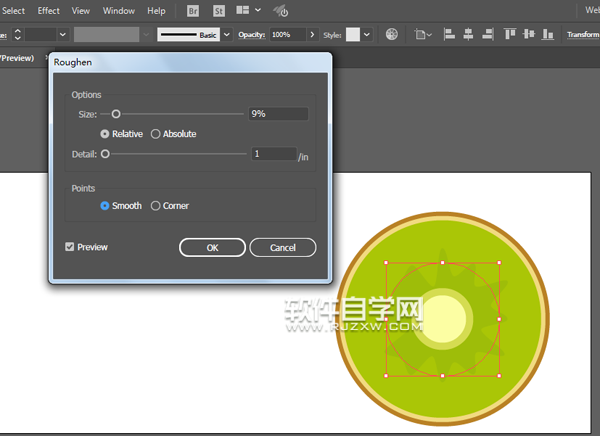
Task: Click the vertical align top icon
Action: (509, 34)
